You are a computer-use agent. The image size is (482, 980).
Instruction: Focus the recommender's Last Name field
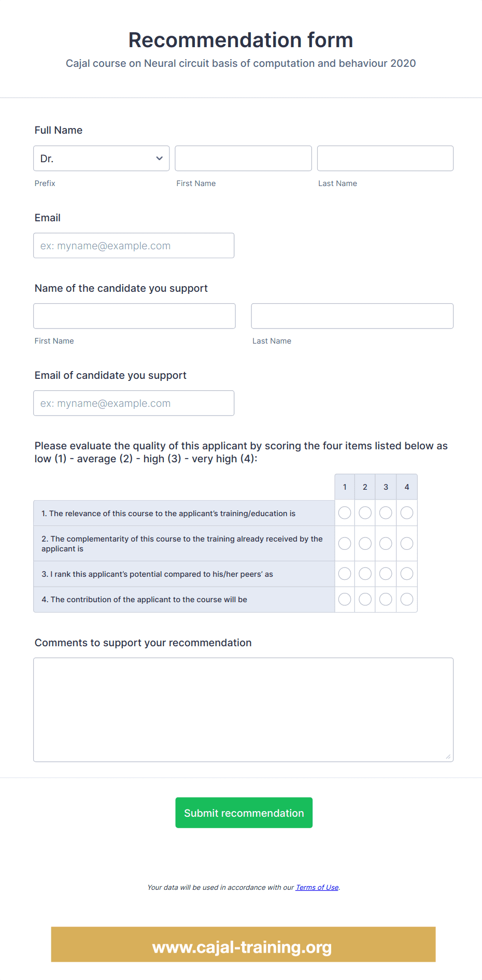click(x=385, y=158)
